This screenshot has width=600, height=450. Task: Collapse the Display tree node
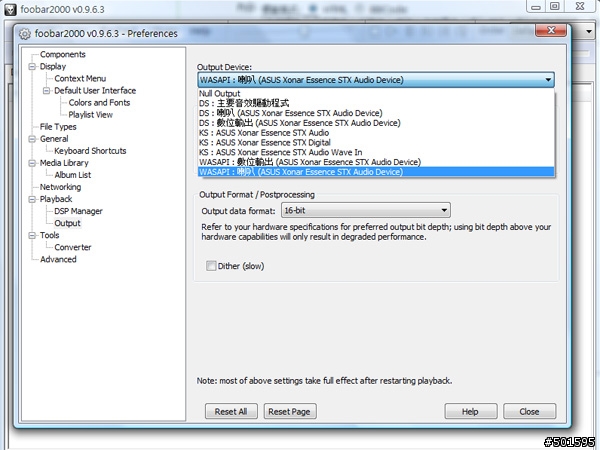click(x=32, y=67)
